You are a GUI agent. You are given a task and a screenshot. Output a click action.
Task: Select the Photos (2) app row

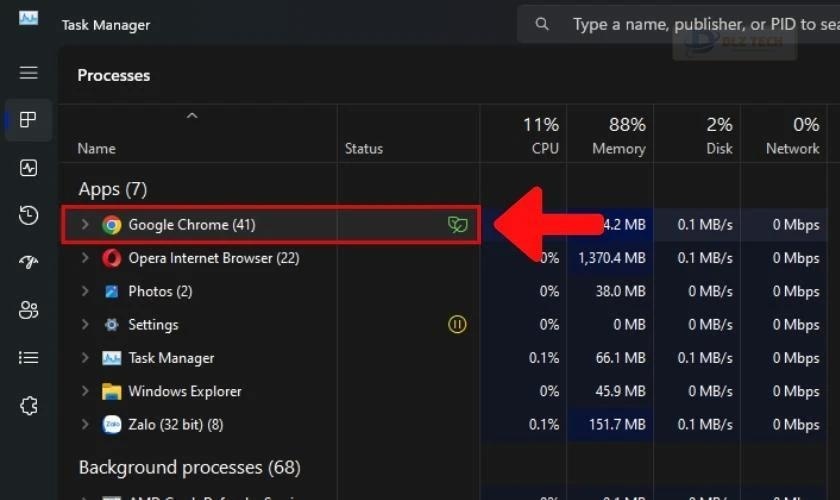(443, 292)
